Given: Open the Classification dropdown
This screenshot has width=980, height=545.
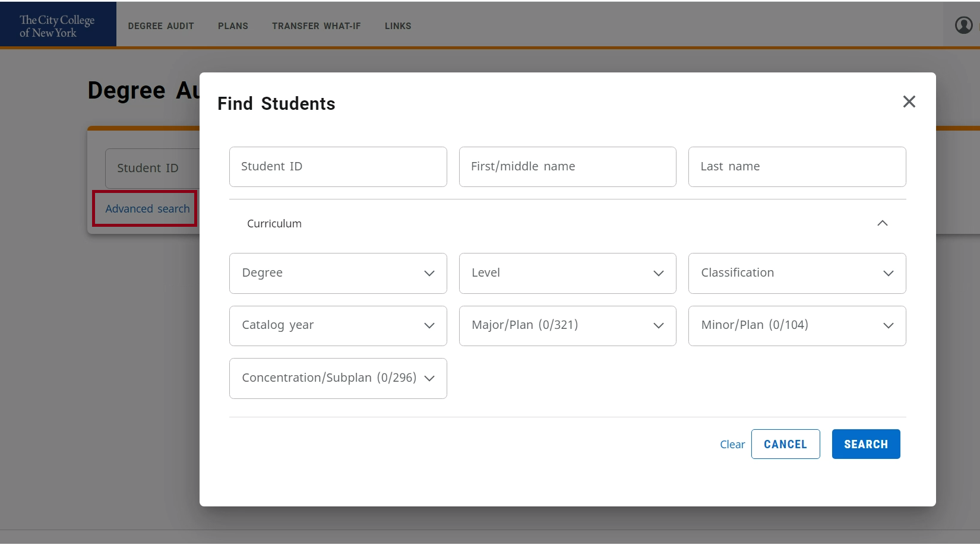Looking at the screenshot, I should 796,273.
